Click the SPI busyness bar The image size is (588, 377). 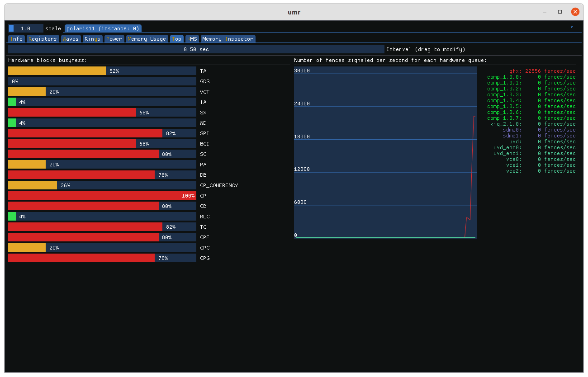102,133
